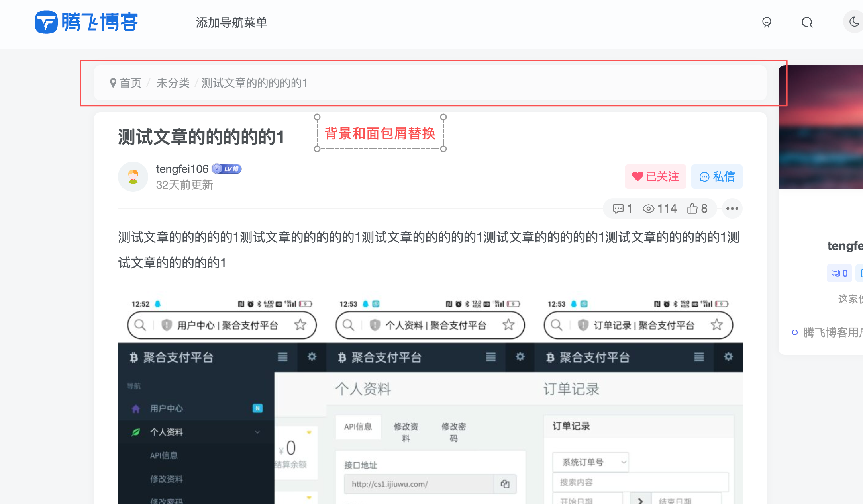Click the 腾飞博客 logo
The image size is (863, 504).
pyautogui.click(x=86, y=22)
